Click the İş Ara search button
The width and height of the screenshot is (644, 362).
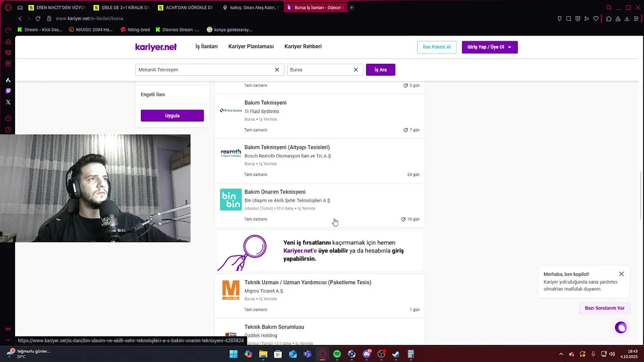(x=380, y=70)
